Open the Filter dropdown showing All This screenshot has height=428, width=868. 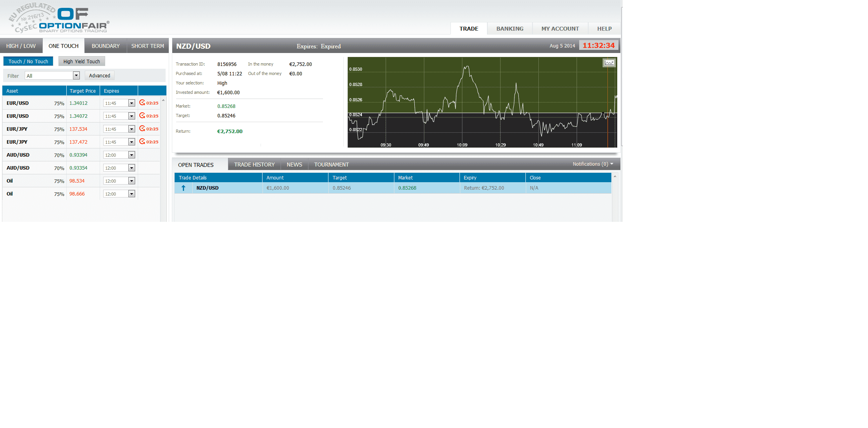[x=76, y=75]
